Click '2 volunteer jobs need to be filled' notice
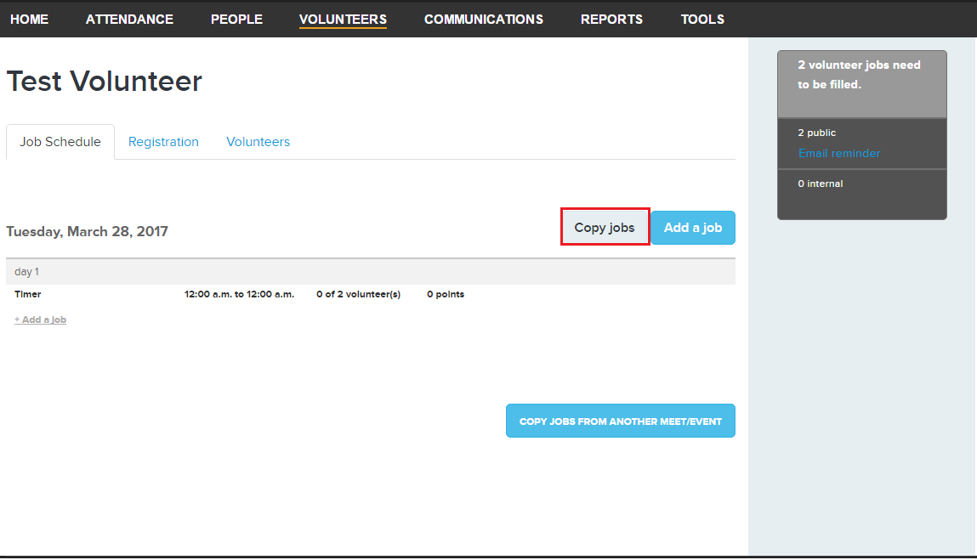The height and width of the screenshot is (560, 977). pyautogui.click(x=860, y=75)
